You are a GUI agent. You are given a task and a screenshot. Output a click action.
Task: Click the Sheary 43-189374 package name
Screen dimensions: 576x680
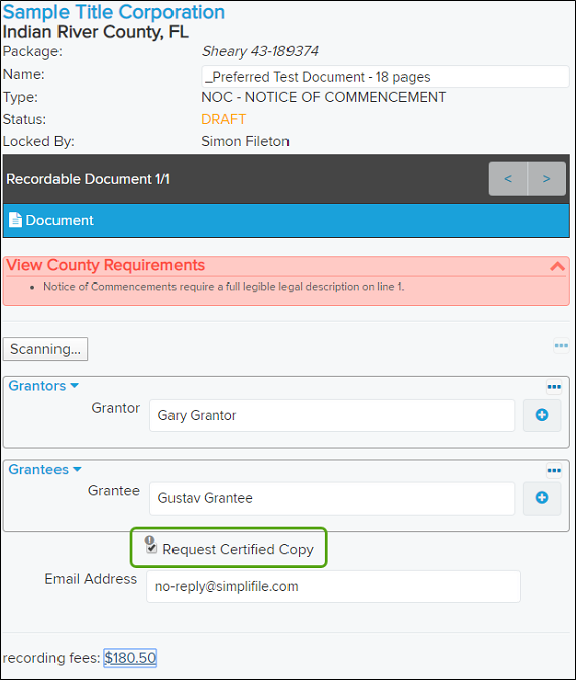260,51
